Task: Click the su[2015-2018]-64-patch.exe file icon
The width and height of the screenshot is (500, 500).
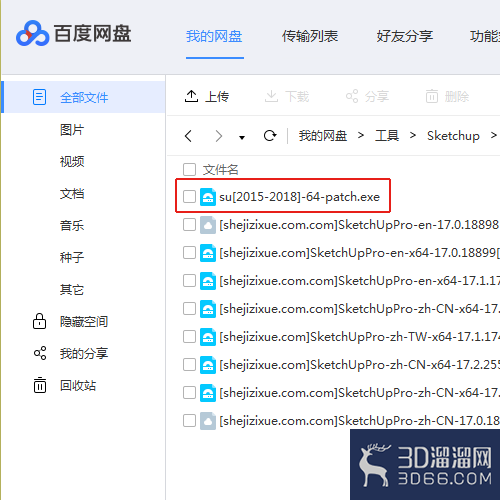Action: click(x=208, y=197)
